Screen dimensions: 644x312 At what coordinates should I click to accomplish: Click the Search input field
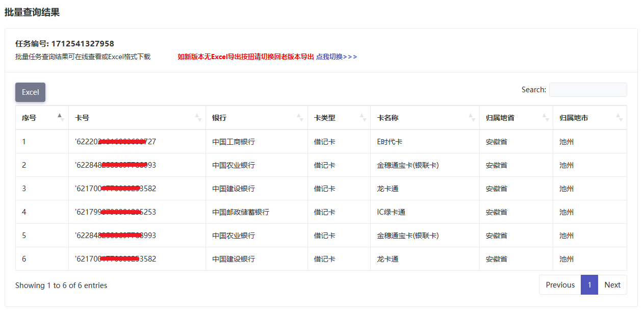tap(587, 90)
